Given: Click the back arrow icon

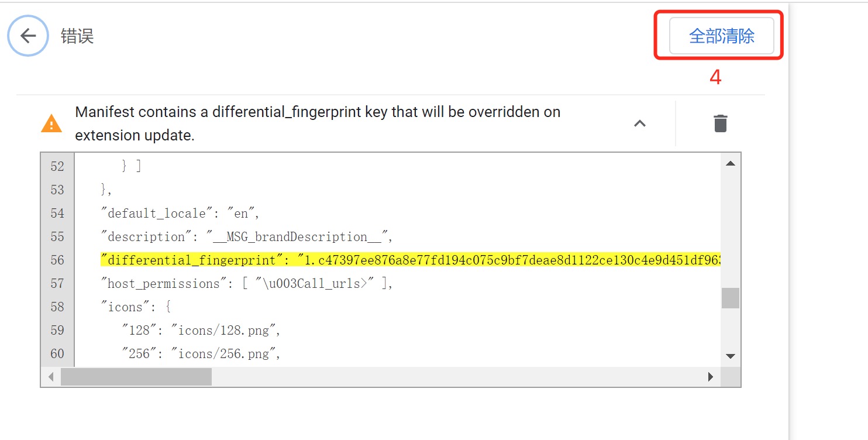Looking at the screenshot, I should click(x=27, y=36).
